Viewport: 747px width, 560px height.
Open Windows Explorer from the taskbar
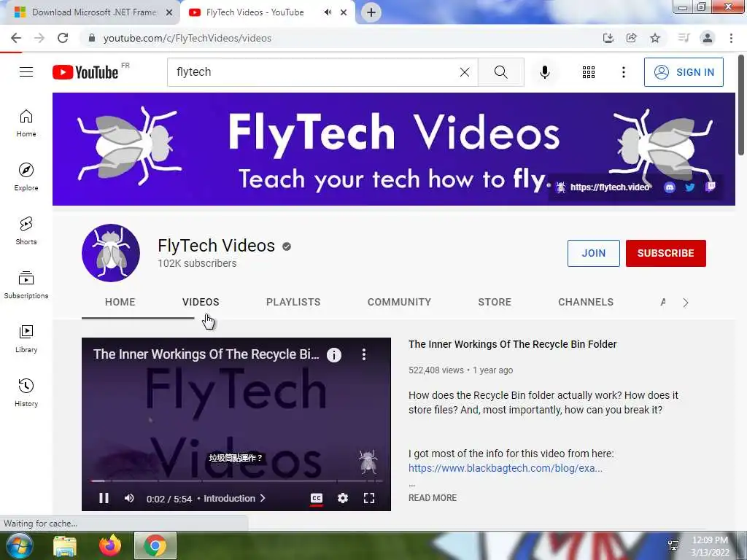65,545
